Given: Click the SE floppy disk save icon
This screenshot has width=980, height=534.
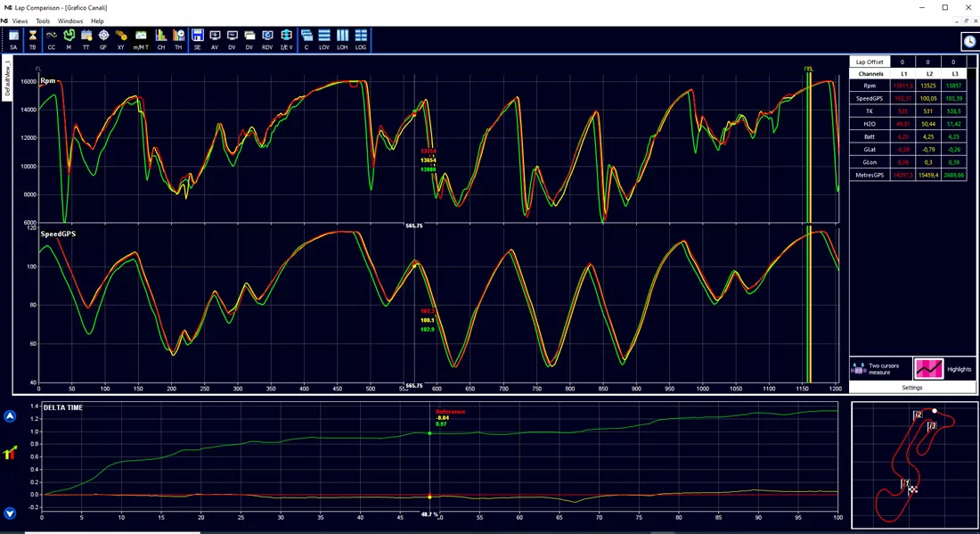Looking at the screenshot, I should point(198,39).
